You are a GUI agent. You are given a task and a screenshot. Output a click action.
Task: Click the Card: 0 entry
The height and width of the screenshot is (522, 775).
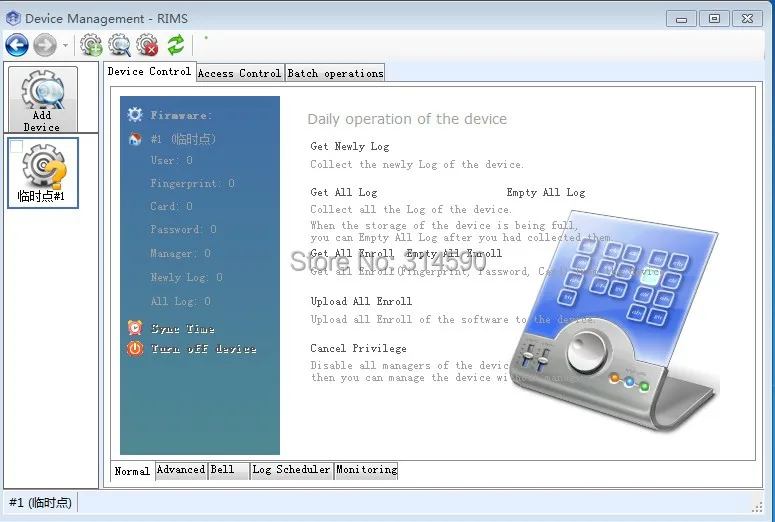click(172, 206)
